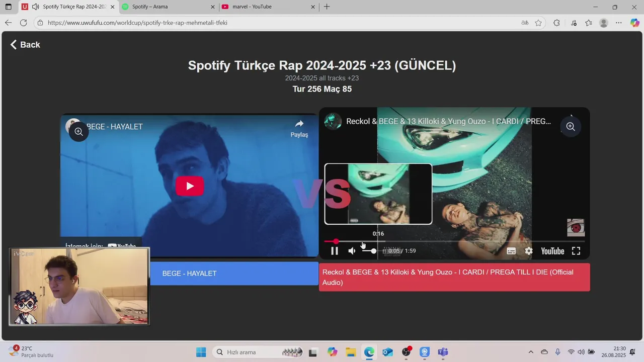Image resolution: width=644 pixels, height=362 pixels.
Task: Add this page to favorites
Action: pyautogui.click(x=538, y=23)
